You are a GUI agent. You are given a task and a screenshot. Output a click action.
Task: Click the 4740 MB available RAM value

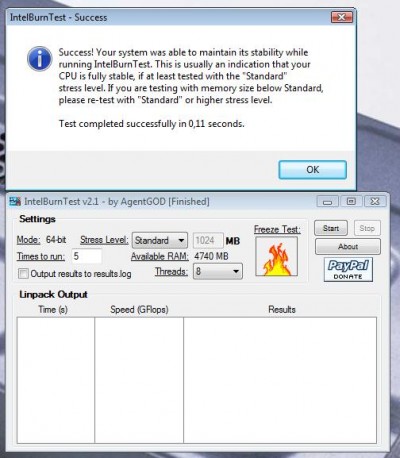tap(211, 256)
